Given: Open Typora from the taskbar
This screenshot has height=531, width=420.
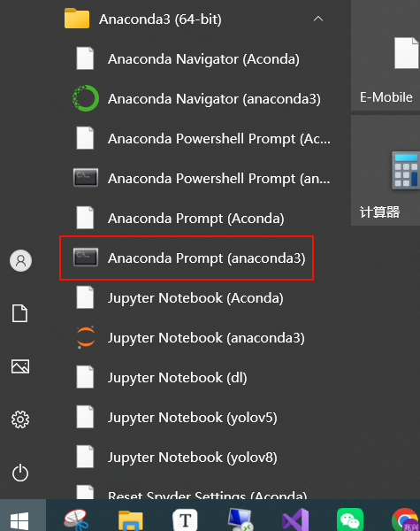Looking at the screenshot, I should click(x=185, y=519).
